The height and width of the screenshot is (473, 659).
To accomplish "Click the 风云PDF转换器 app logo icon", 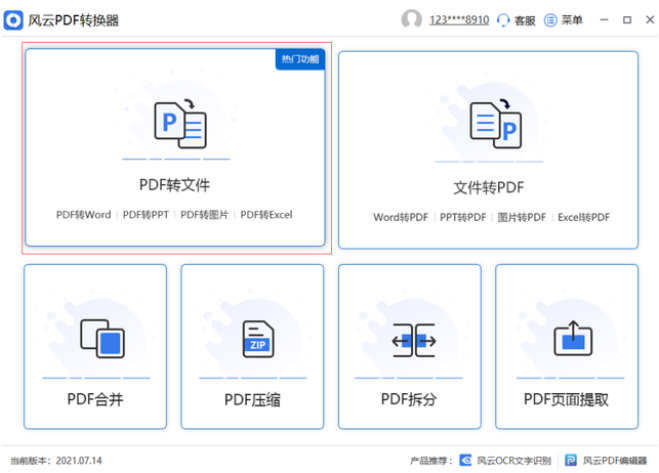I will pos(13,20).
